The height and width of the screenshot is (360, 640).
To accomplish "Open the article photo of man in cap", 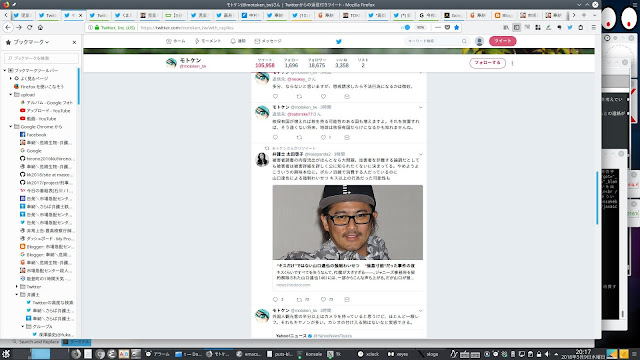I will (x=348, y=222).
